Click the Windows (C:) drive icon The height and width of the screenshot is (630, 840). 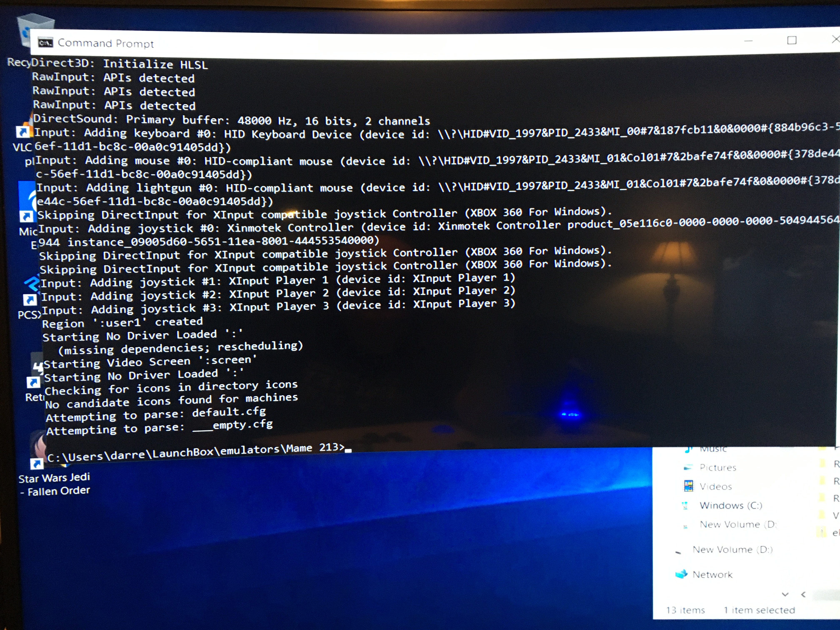[x=685, y=505]
